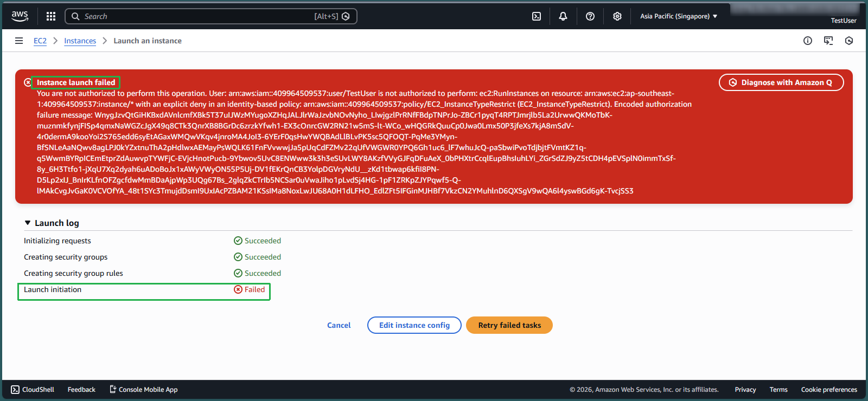Click the search magnifier icon
Image resolution: width=868 pixels, height=401 pixels.
pos(75,16)
